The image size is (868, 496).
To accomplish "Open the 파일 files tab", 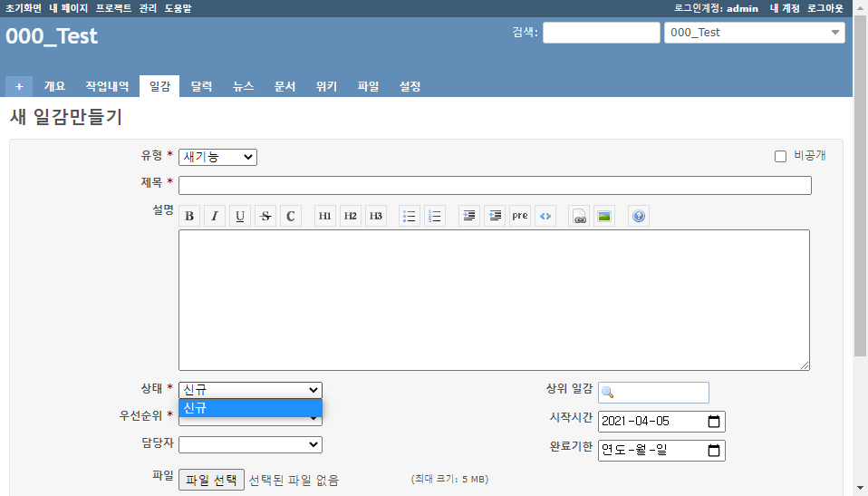I will tap(368, 86).
